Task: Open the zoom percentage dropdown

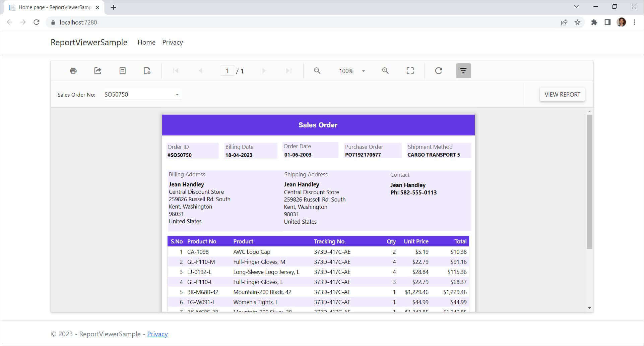Action: pyautogui.click(x=363, y=71)
